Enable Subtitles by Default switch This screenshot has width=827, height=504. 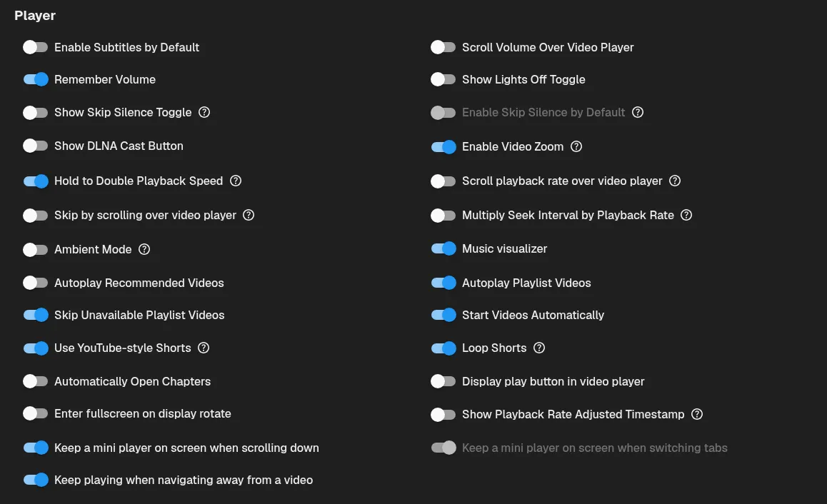click(35, 47)
